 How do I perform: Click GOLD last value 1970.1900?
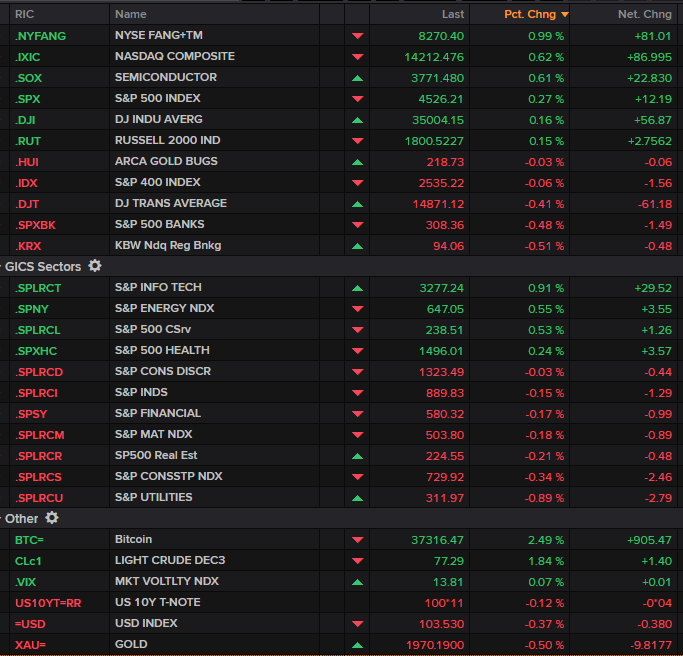tap(435, 645)
